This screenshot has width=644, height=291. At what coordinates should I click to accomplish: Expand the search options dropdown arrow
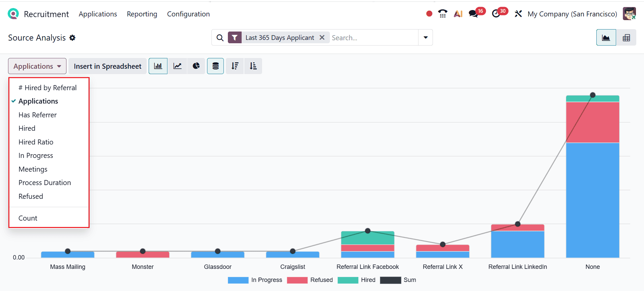(x=426, y=38)
